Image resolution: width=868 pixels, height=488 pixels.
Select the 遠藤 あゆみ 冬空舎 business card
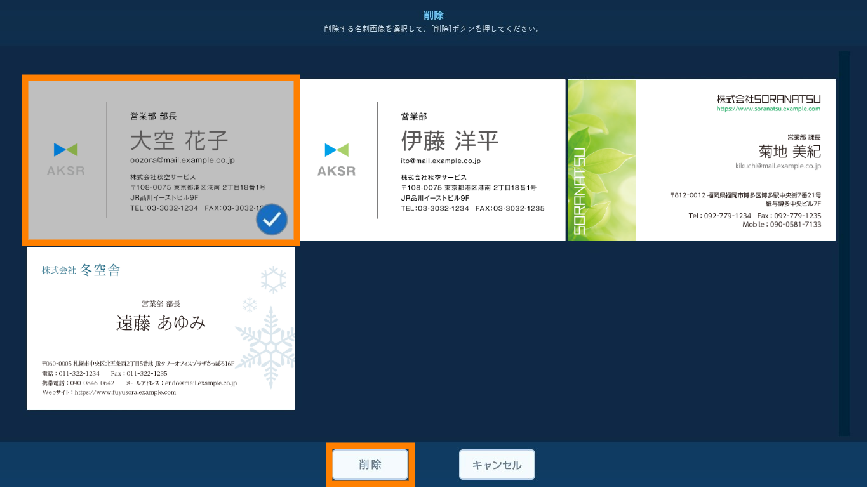tap(161, 329)
